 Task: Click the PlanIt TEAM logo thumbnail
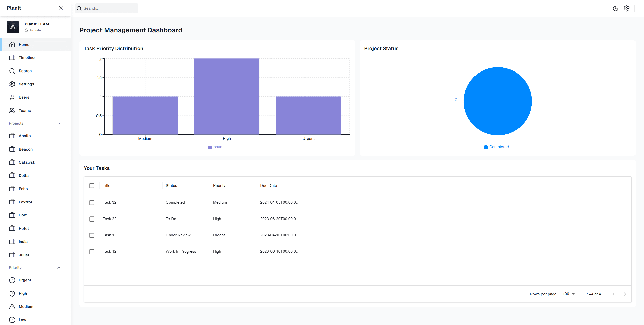coord(13,27)
